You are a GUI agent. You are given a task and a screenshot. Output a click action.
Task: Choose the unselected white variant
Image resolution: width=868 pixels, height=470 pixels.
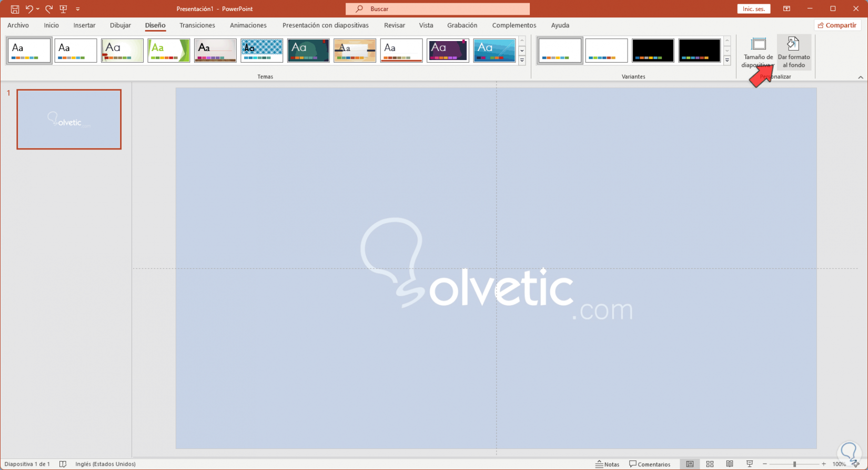click(x=607, y=51)
